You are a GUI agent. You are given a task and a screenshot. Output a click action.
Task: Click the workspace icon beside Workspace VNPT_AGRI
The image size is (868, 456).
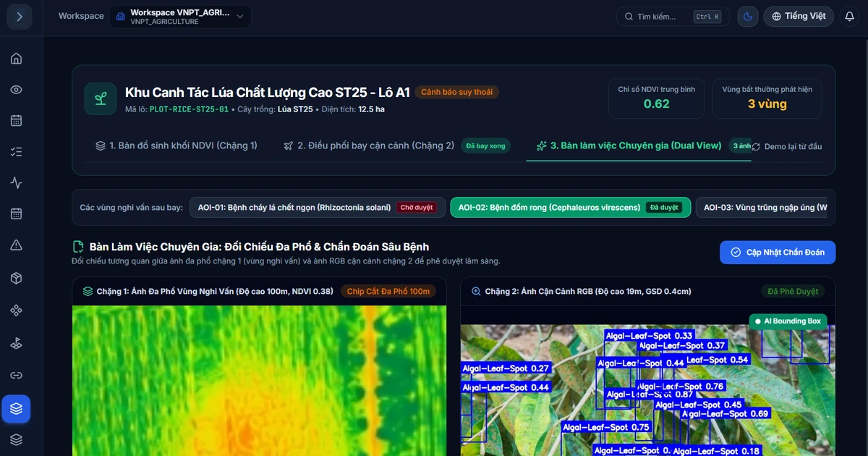pos(121,17)
